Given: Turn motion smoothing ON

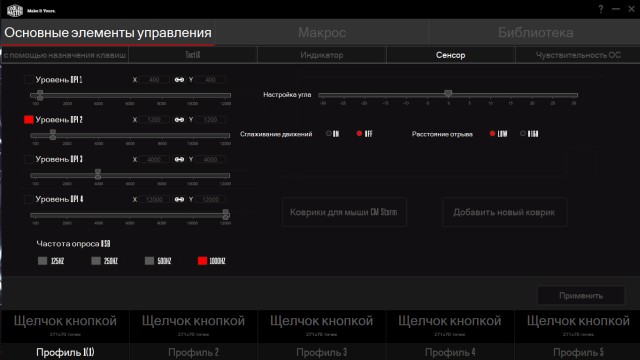Looking at the screenshot, I should (x=329, y=133).
